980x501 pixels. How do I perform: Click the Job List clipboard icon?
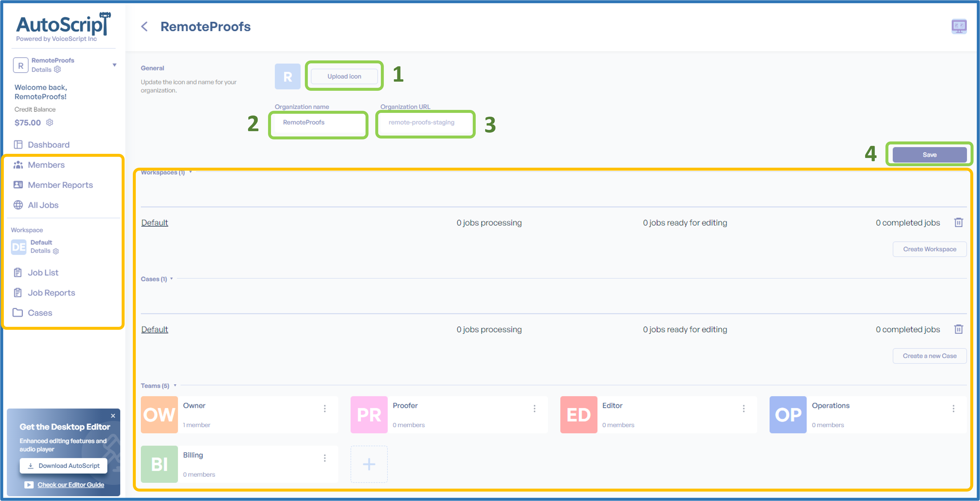(18, 273)
